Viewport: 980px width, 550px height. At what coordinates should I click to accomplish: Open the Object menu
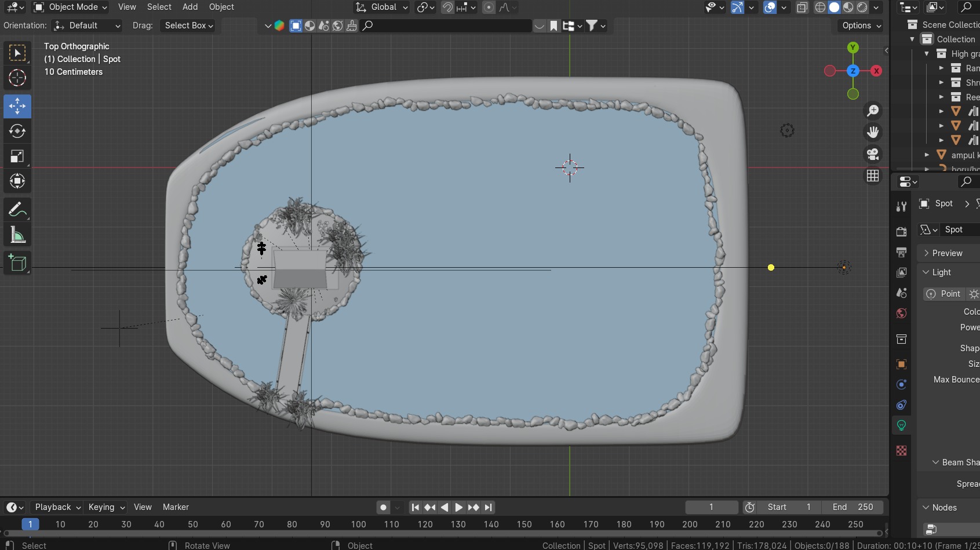tap(221, 7)
